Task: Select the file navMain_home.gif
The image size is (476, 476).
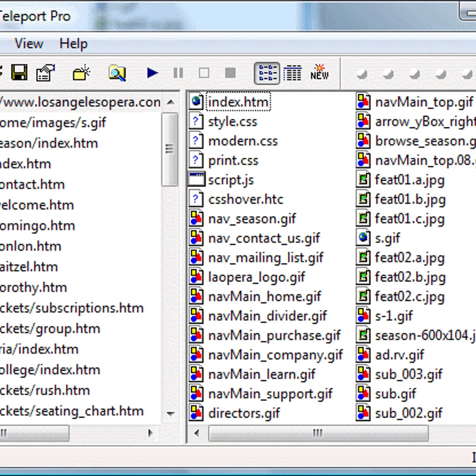Action: (264, 297)
